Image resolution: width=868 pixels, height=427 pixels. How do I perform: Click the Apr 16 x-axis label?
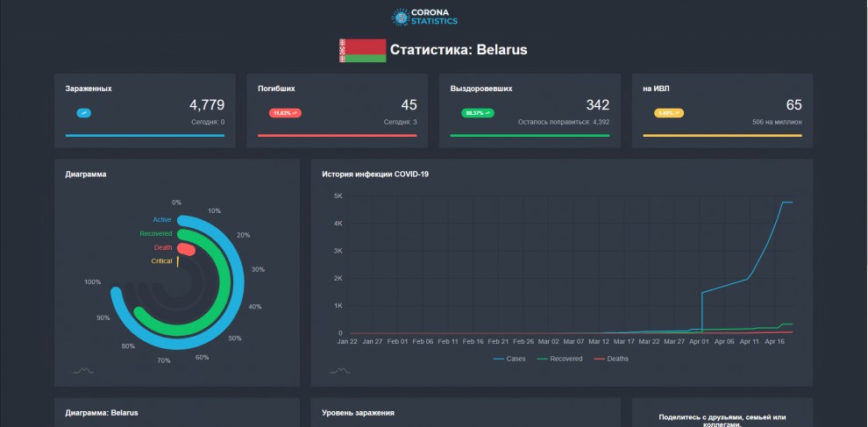(x=775, y=342)
